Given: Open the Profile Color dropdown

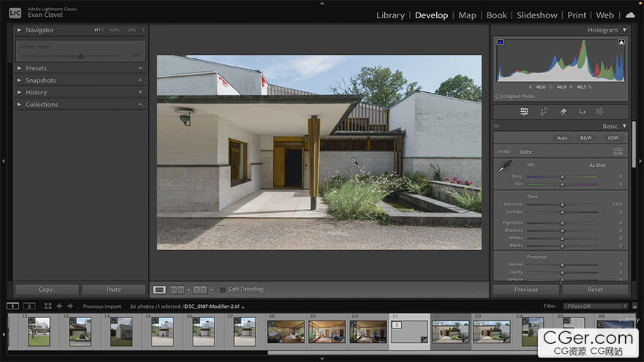Looking at the screenshot, I should pos(528,152).
